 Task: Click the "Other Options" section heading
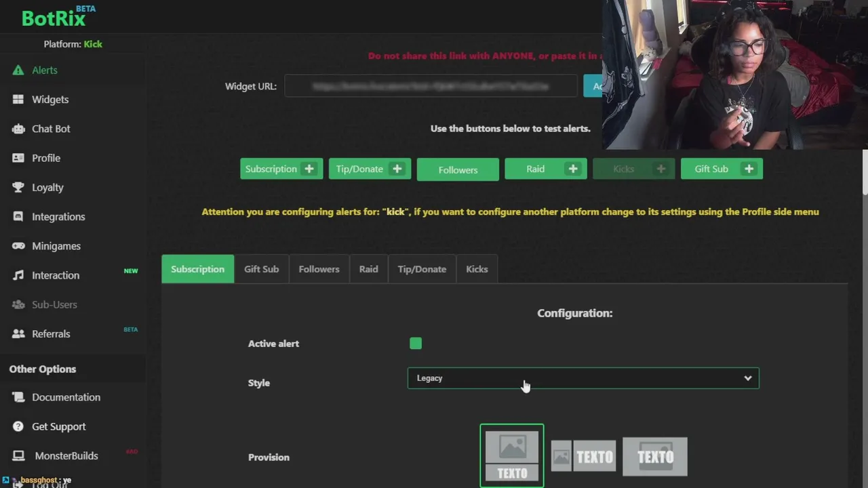pos(43,369)
